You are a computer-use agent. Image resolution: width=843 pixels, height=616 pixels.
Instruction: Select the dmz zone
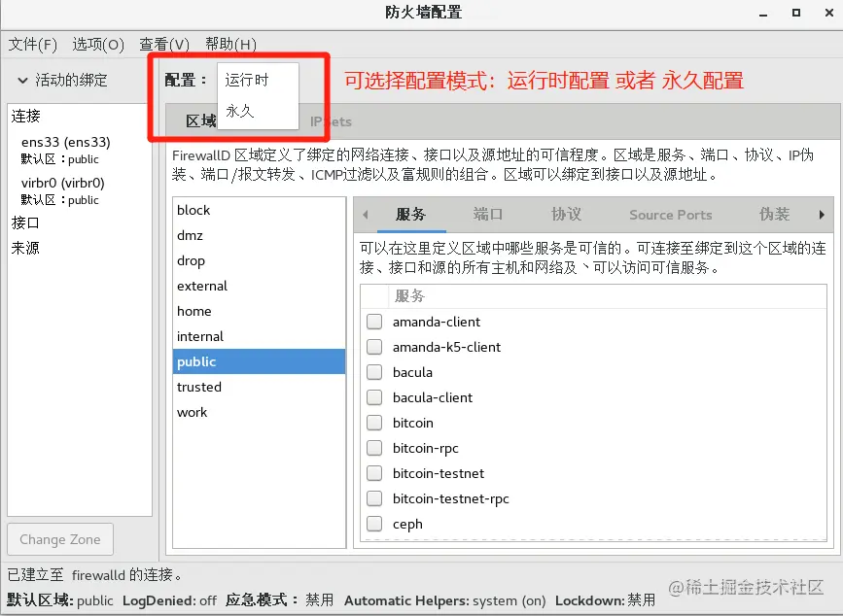259,235
